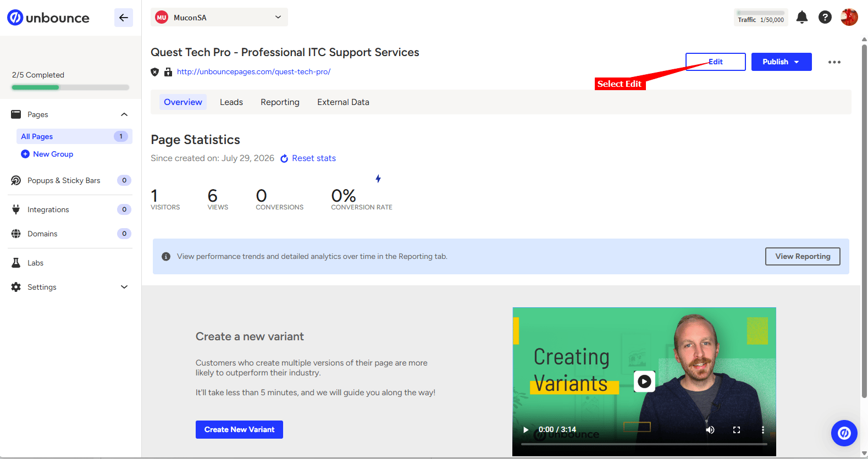Click the 0 CONVERSIONS statistic
The width and height of the screenshot is (868, 459).
pyautogui.click(x=279, y=200)
